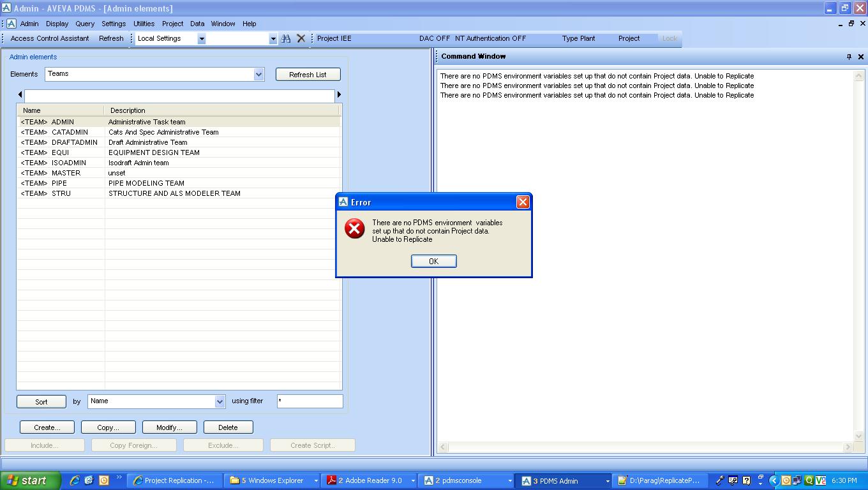868x490 pixels.
Task: Pin the Command Window with pushpin icon
Action: (849, 57)
